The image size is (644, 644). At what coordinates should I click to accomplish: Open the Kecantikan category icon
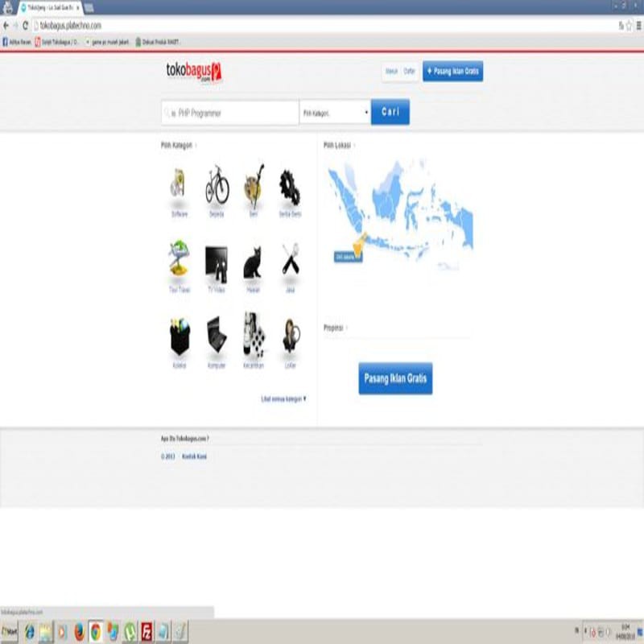coord(253,333)
